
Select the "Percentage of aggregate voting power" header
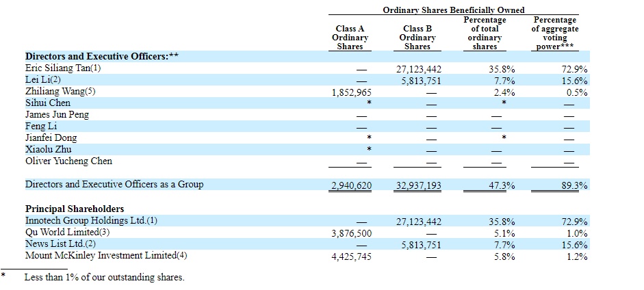point(555,34)
